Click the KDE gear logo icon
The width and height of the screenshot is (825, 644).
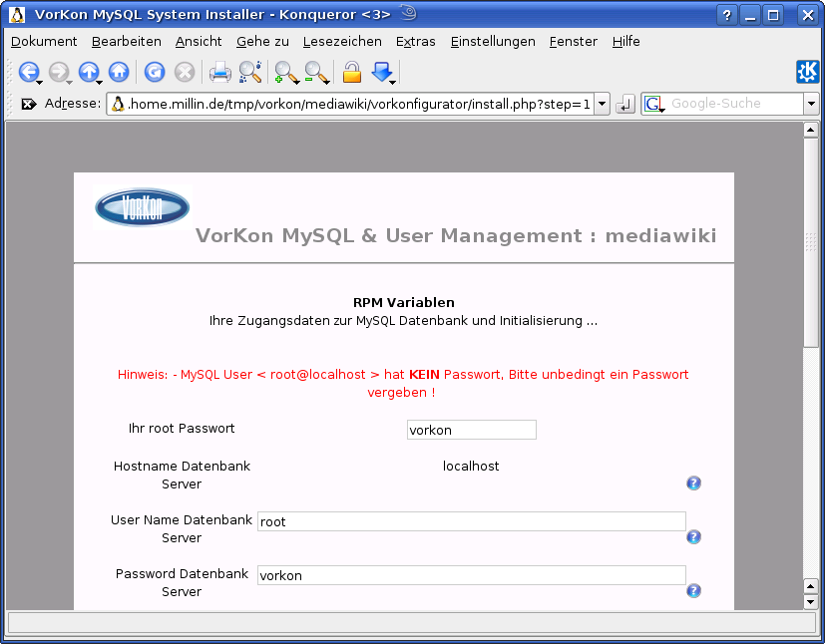[x=808, y=72]
